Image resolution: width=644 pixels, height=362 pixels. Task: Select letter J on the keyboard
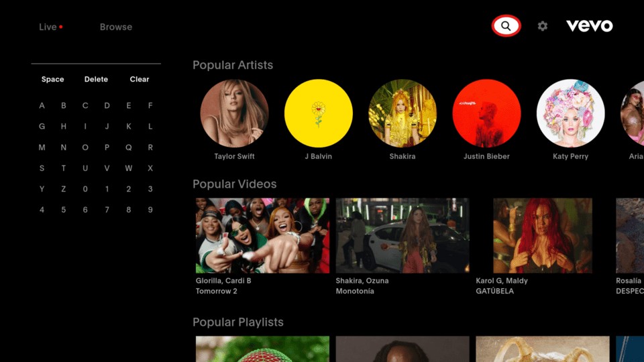[x=107, y=127]
